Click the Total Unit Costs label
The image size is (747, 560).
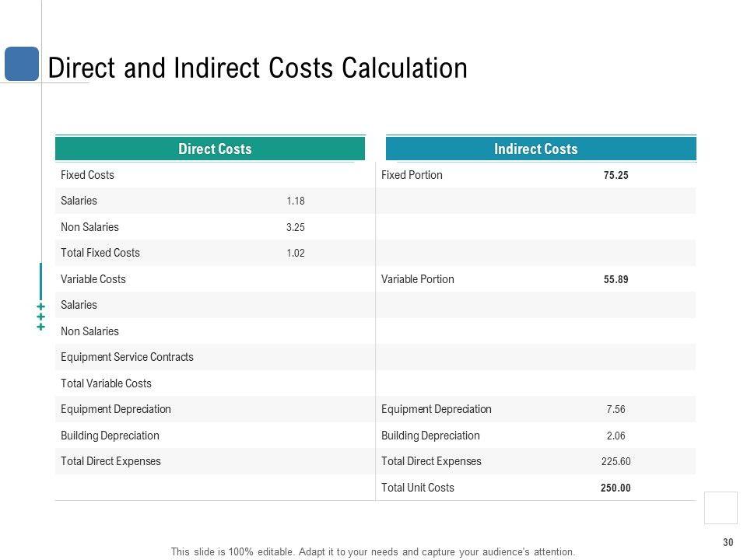click(417, 488)
